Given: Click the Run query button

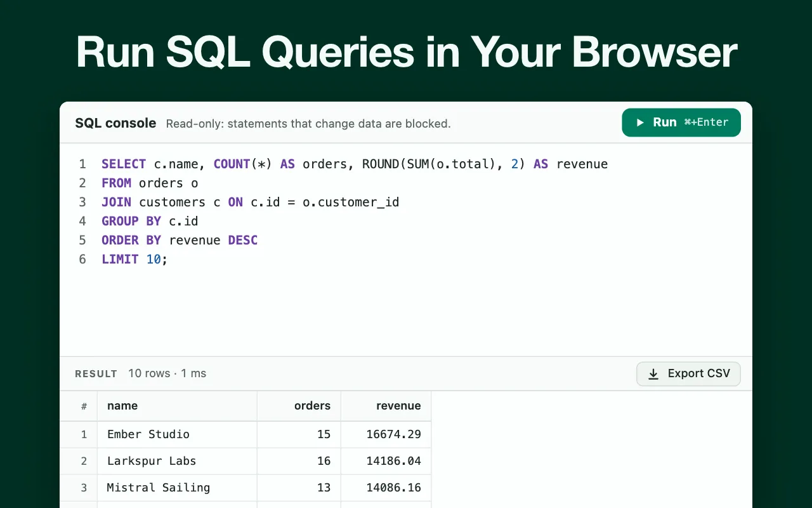Looking at the screenshot, I should coord(681,123).
